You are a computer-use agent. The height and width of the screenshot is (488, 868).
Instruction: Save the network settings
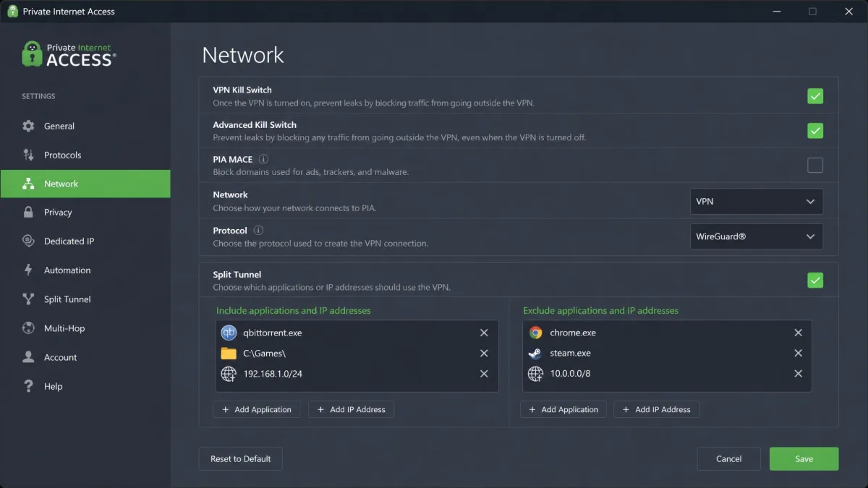pos(804,458)
